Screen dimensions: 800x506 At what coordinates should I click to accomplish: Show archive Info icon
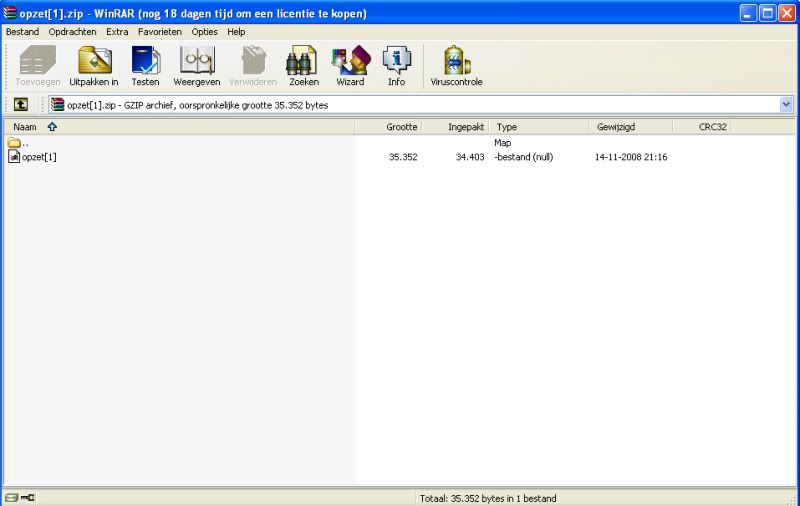[396, 60]
